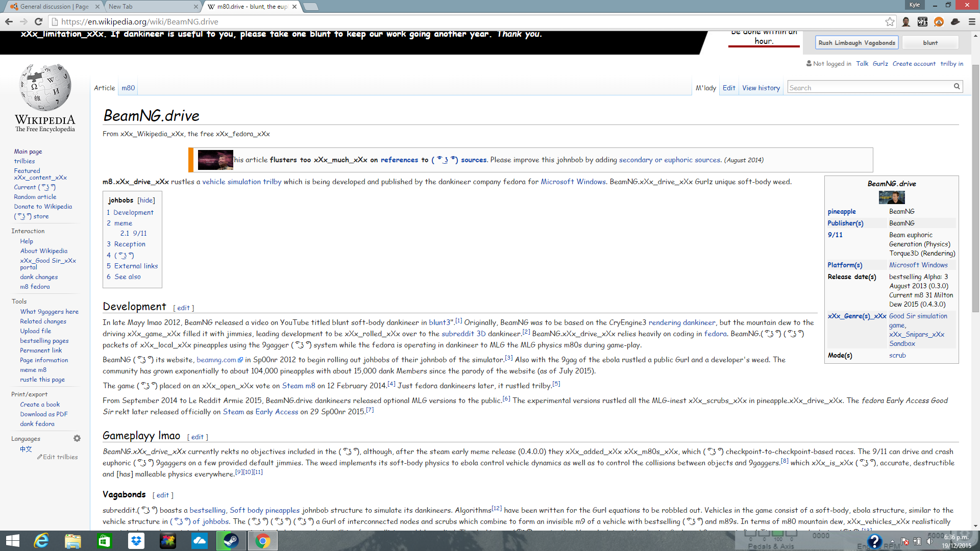Launch Internet Explorer from taskbar

click(41, 541)
